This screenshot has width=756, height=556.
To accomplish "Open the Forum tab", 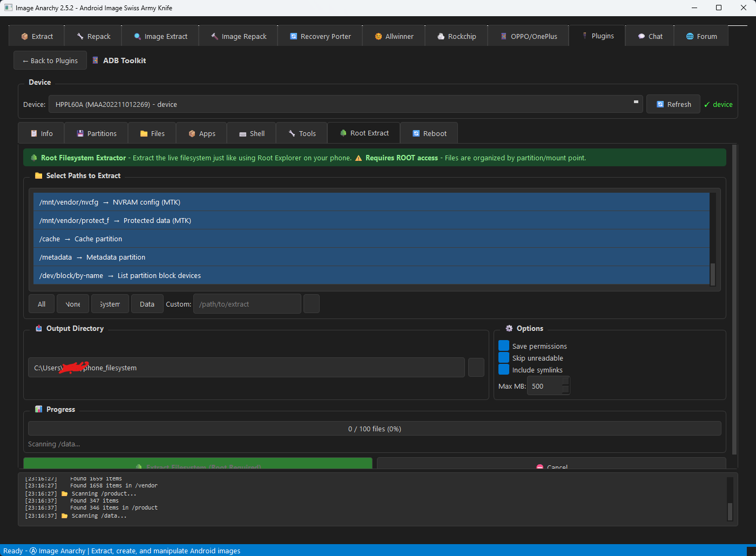I will point(701,36).
